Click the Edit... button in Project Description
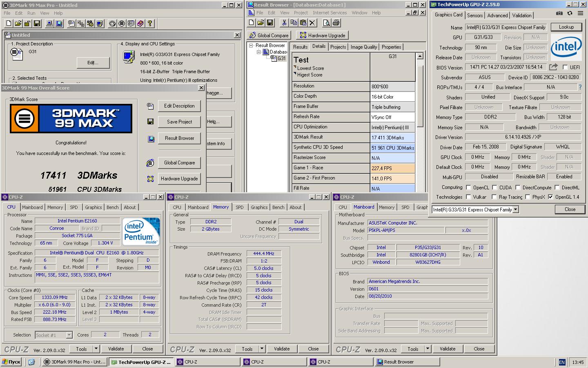Viewport: 588px width, 368px height. point(93,63)
